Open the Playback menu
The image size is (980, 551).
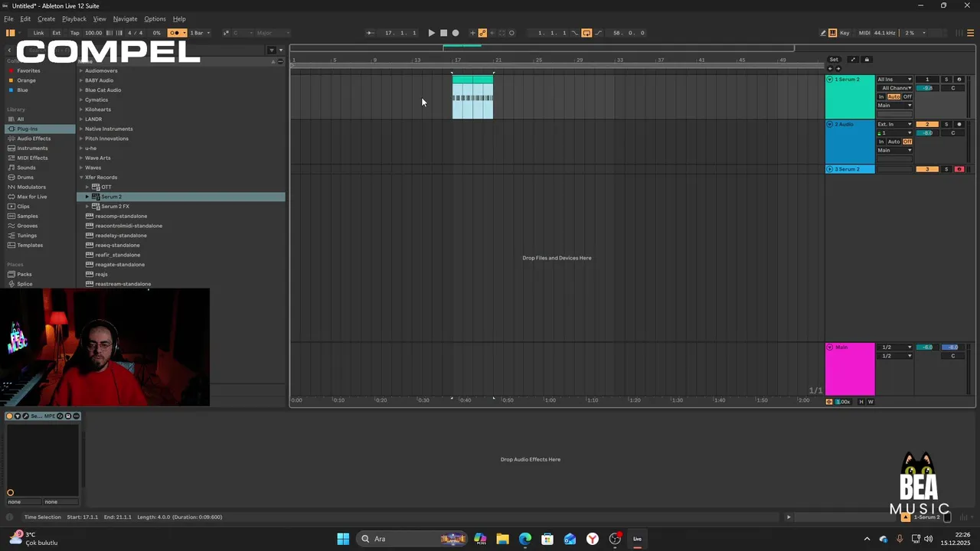click(x=74, y=18)
